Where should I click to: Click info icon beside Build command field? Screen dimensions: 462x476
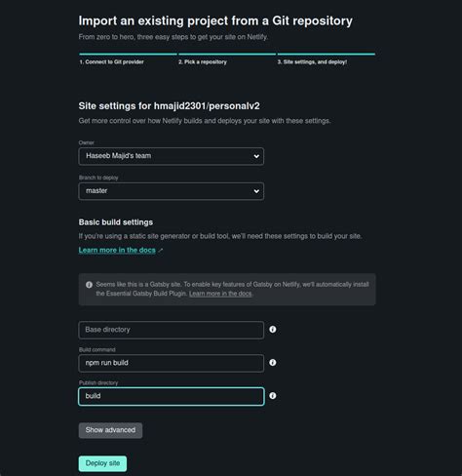click(x=273, y=363)
